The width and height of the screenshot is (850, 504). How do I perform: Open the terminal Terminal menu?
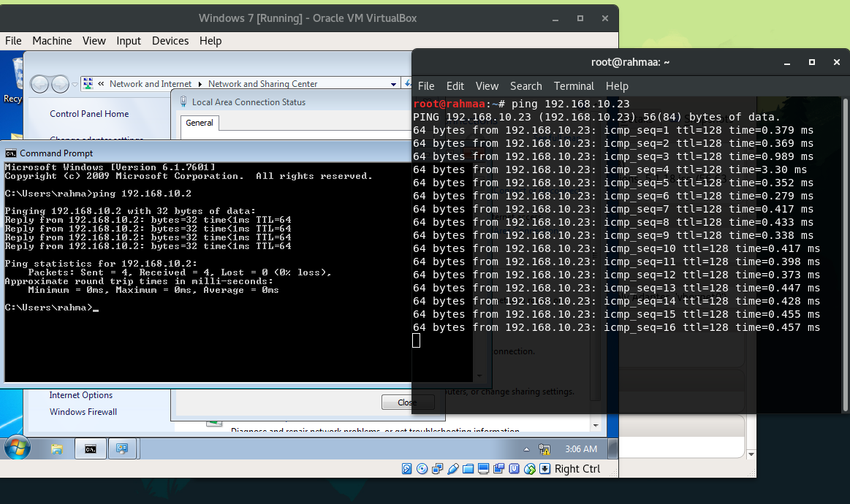[574, 86]
